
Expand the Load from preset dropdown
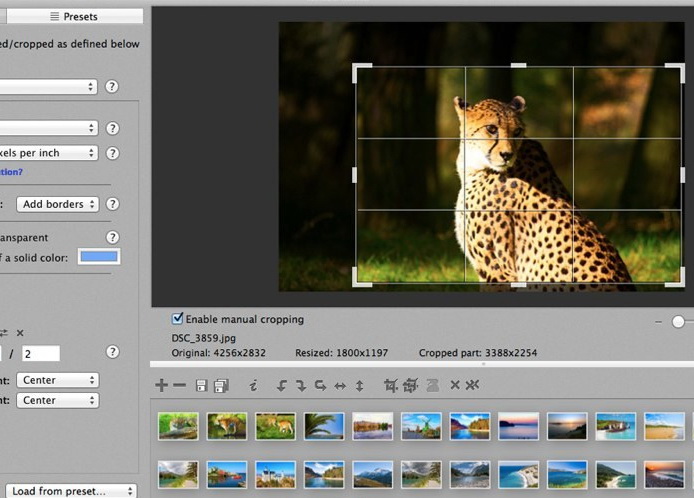click(70, 491)
